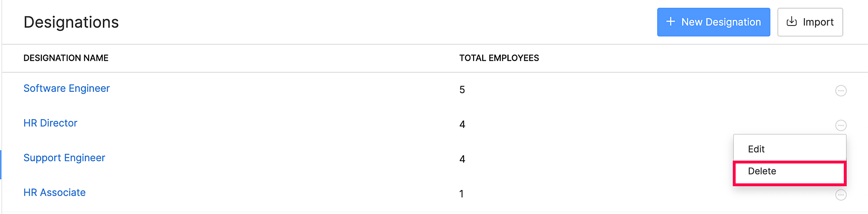This screenshot has width=868, height=214.
Task: Click the employee count in Support Engineer row
Action: click(x=462, y=159)
